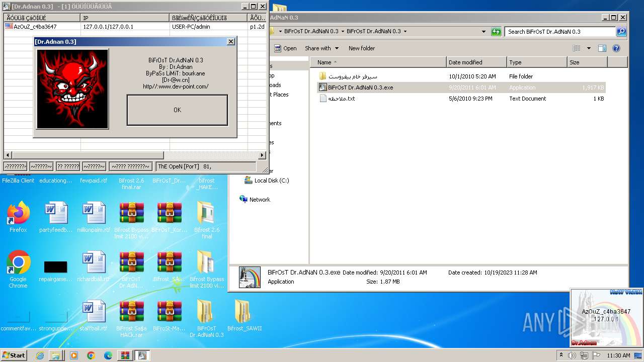Open Explorer help icon

coord(616,48)
